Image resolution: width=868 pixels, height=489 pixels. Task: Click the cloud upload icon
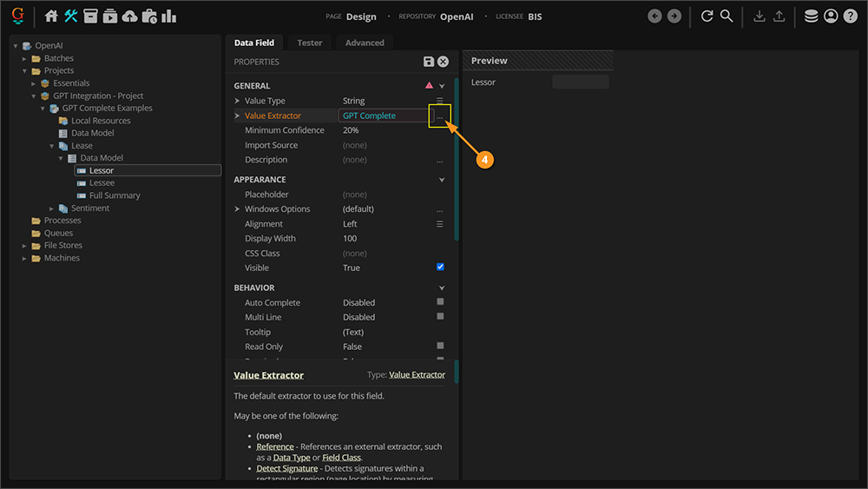click(x=129, y=17)
